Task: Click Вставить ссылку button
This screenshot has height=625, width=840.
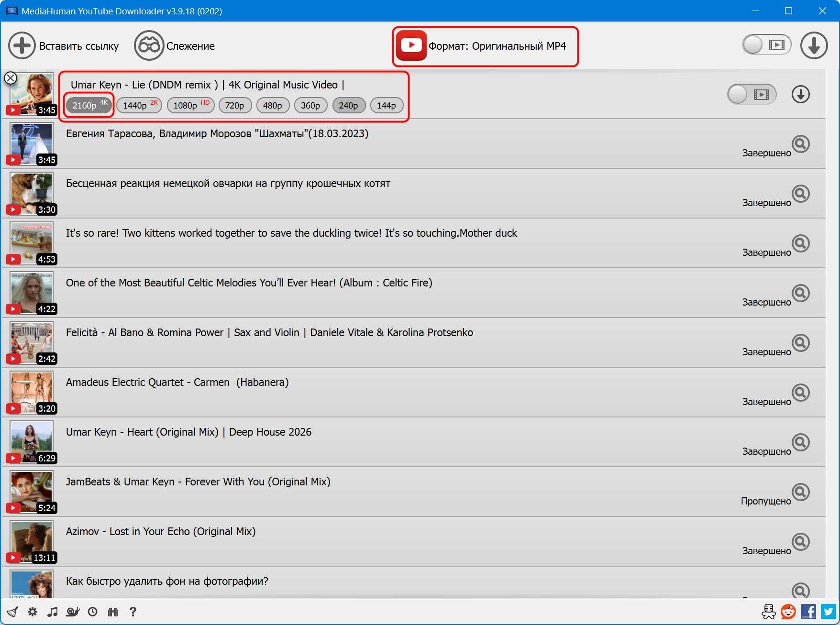Action: tap(64, 46)
